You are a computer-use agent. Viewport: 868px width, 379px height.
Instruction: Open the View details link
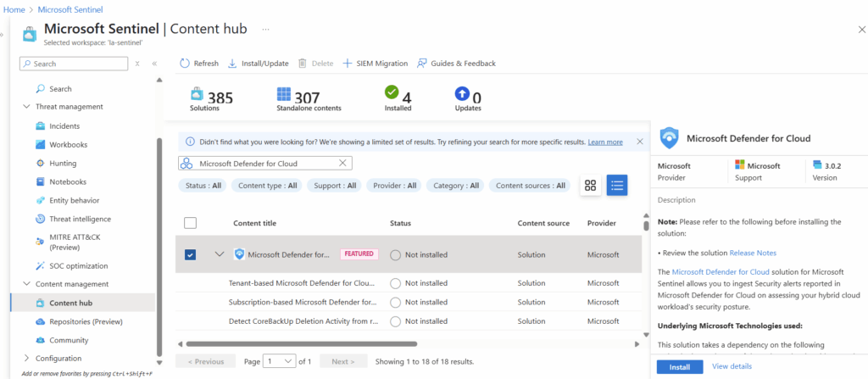pyautogui.click(x=732, y=366)
